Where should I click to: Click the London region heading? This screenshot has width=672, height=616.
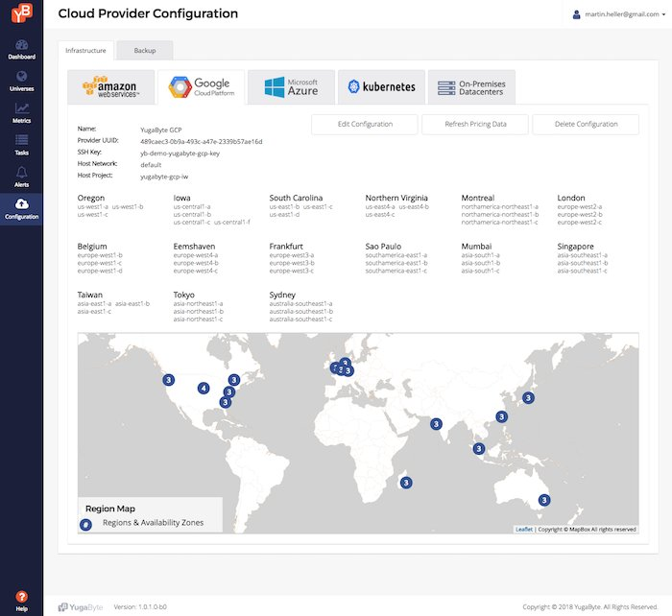coord(571,198)
